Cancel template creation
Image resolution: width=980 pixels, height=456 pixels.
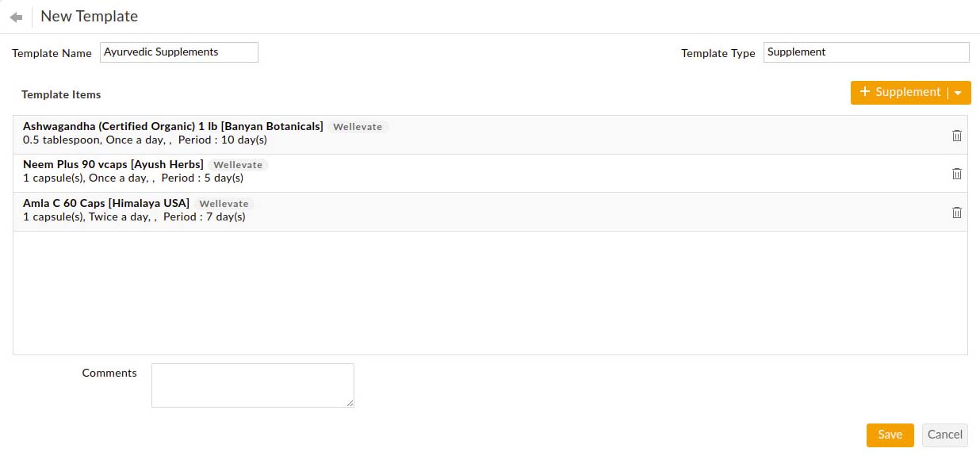tap(944, 435)
